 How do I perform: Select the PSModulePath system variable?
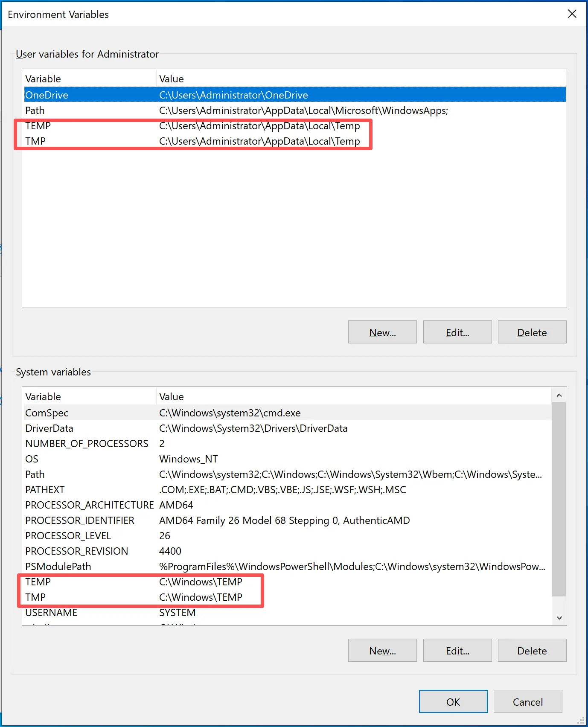point(58,567)
